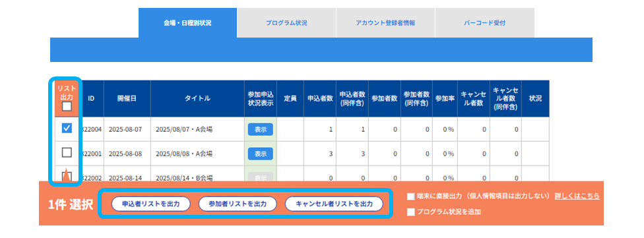Enable プログラム状況を追加 checkbox

pyautogui.click(x=410, y=212)
